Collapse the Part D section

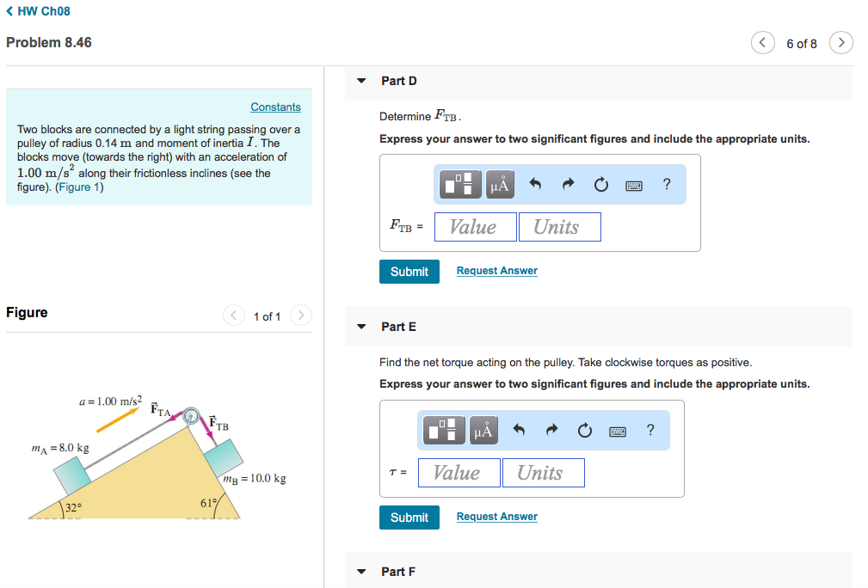pyautogui.click(x=360, y=80)
